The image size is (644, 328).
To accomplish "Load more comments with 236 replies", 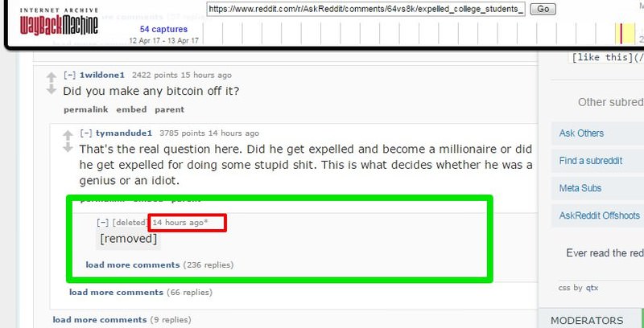I will click(x=133, y=264).
